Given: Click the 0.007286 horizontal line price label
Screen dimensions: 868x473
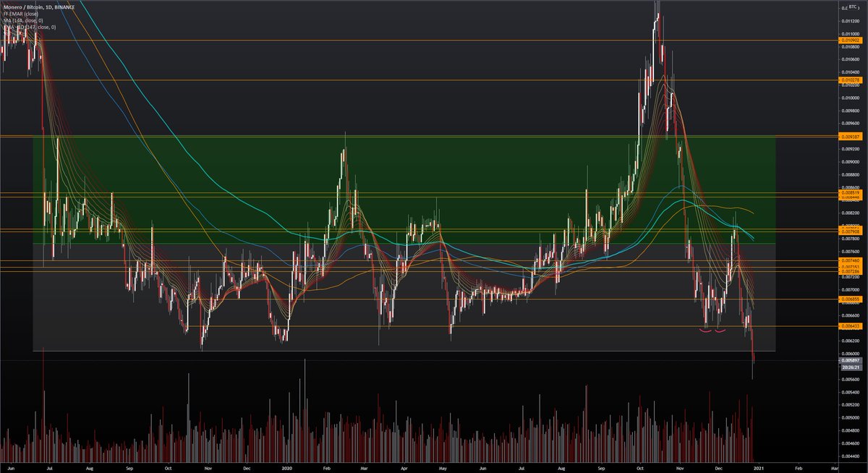Looking at the screenshot, I should 851,272.
